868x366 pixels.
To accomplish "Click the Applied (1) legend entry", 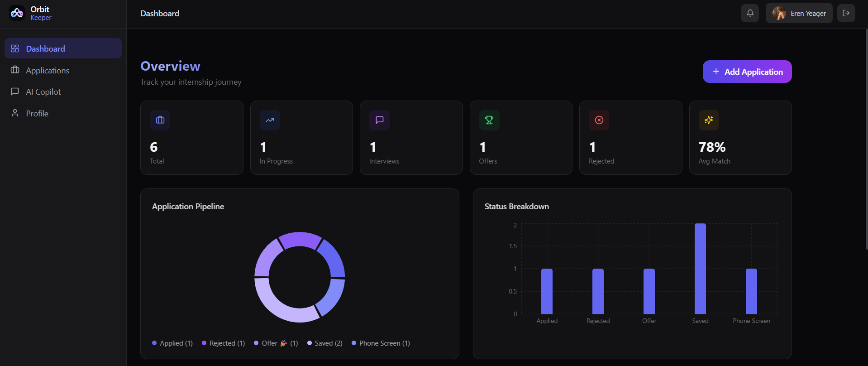I will click(172, 343).
